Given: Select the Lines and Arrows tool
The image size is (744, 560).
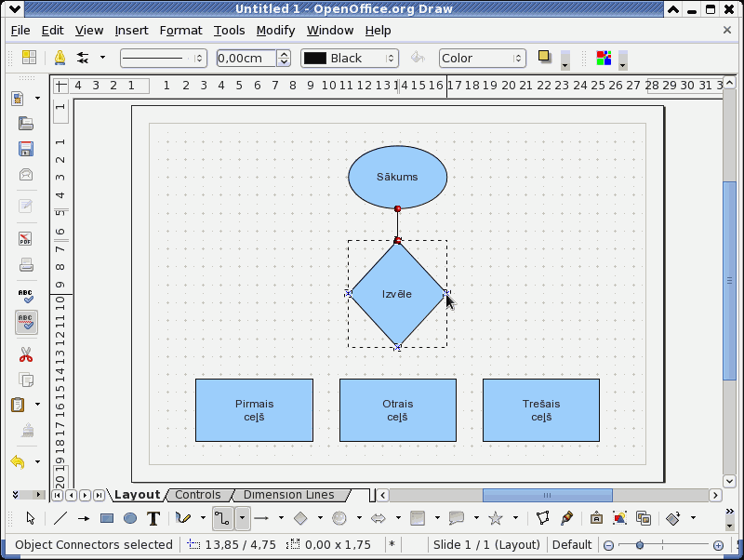Looking at the screenshot, I should pos(261,518).
